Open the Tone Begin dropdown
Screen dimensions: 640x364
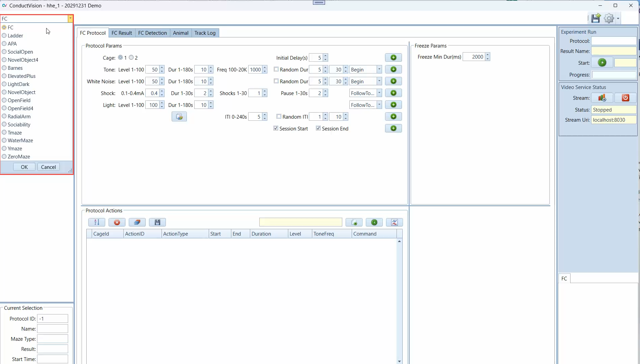coord(379,69)
